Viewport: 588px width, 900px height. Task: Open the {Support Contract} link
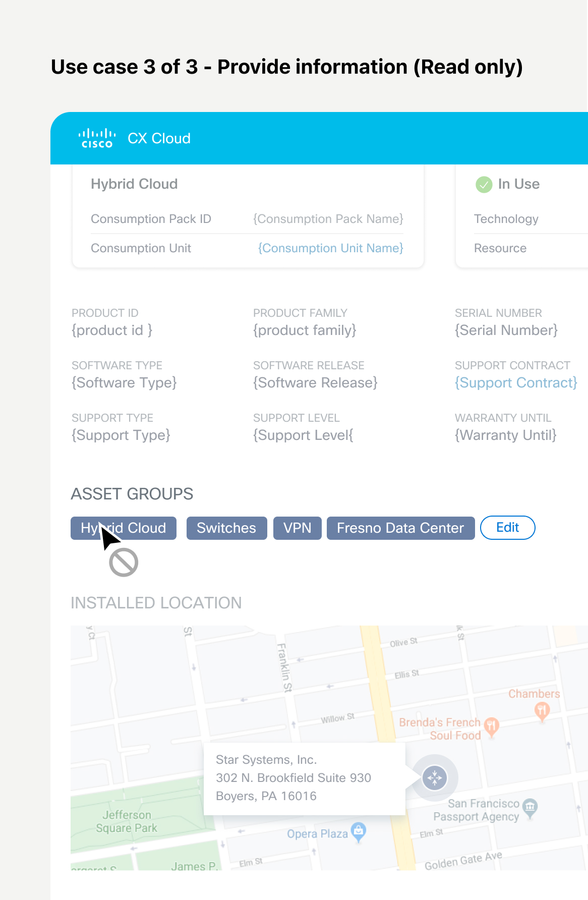pyautogui.click(x=515, y=383)
